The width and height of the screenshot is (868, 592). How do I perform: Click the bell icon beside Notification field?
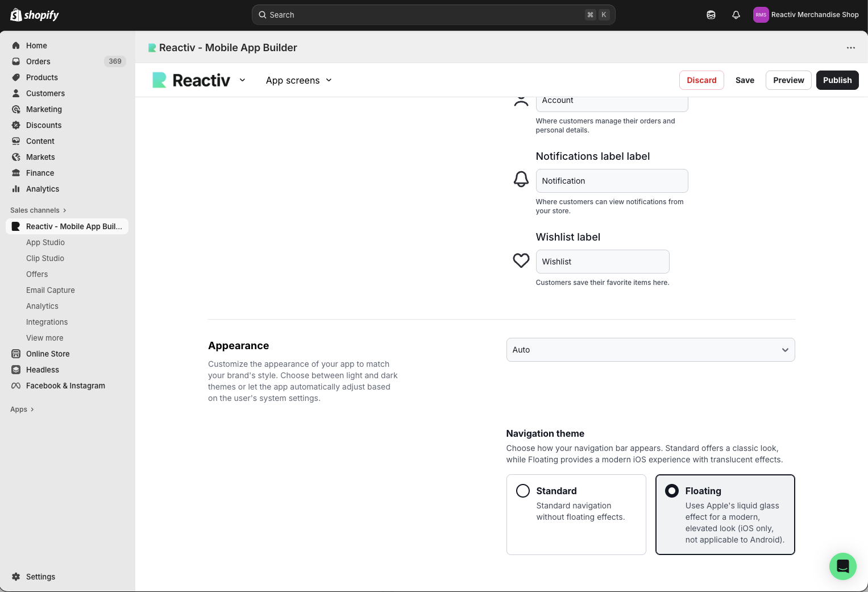pyautogui.click(x=521, y=180)
